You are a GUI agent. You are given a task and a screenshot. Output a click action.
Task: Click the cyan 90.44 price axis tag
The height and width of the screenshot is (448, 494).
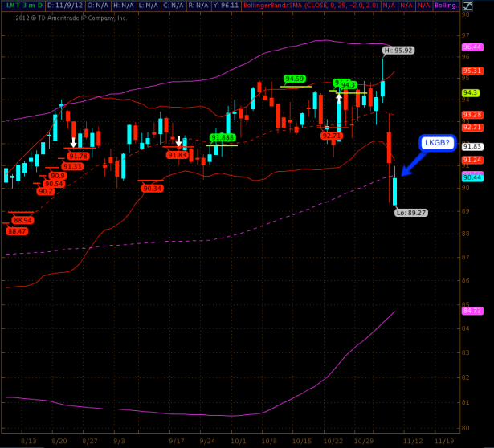click(x=472, y=177)
